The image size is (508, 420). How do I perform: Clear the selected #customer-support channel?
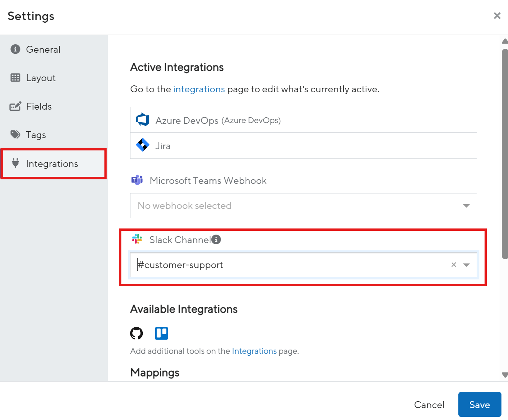tap(453, 265)
